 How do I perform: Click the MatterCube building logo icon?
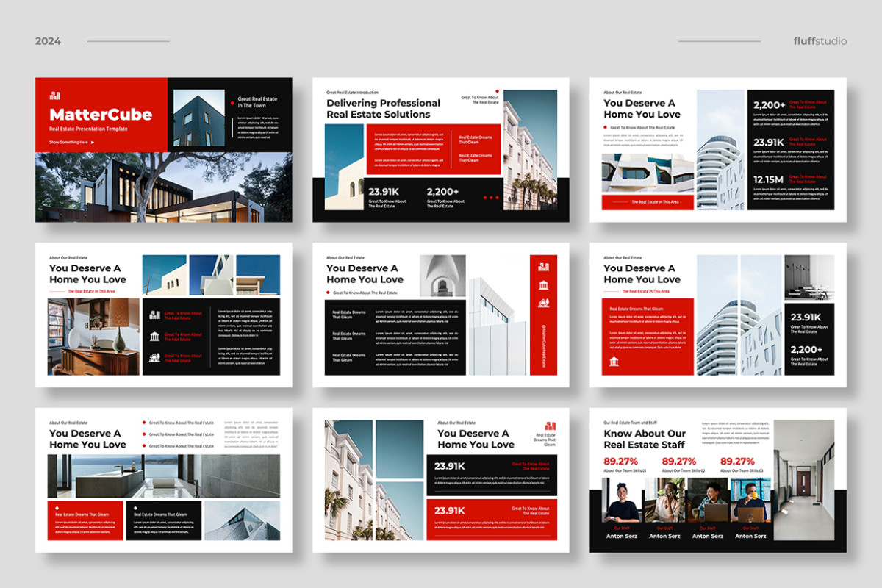55,94
